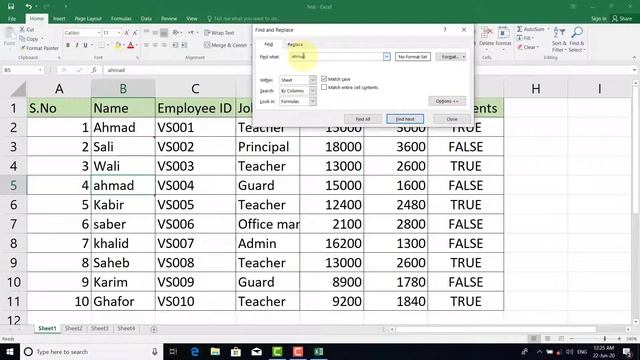This screenshot has height=360, width=640.
Task: Select the Format Painter brush
Action: pyautogui.click(x=22, y=48)
